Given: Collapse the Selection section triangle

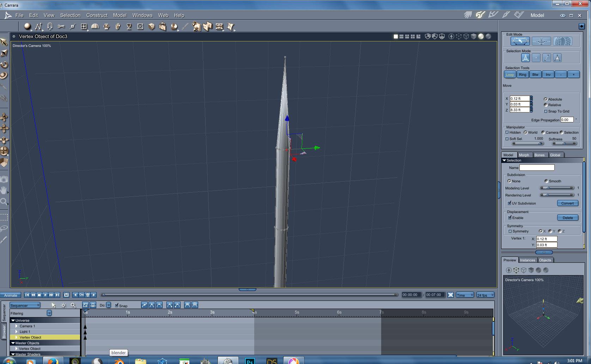Looking at the screenshot, I should click(504, 160).
